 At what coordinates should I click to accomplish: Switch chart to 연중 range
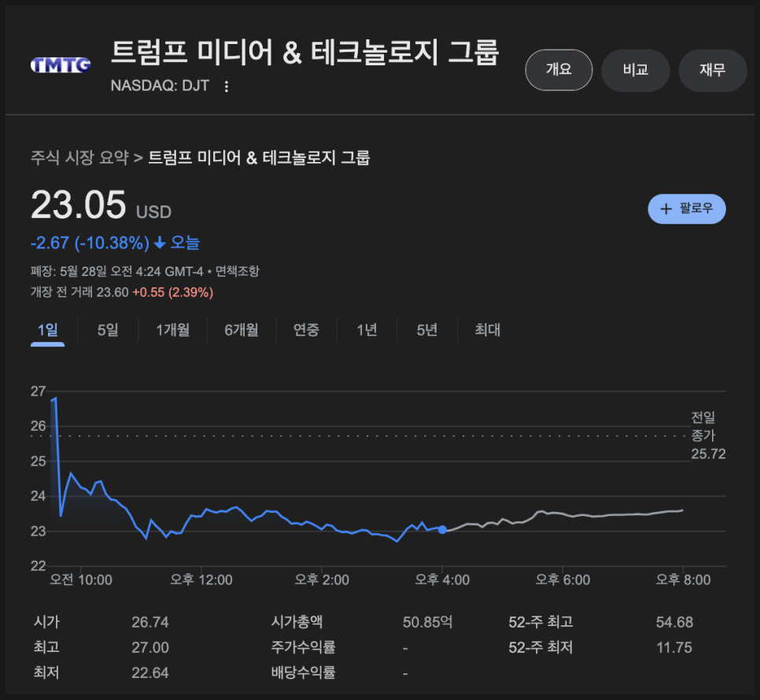(306, 330)
